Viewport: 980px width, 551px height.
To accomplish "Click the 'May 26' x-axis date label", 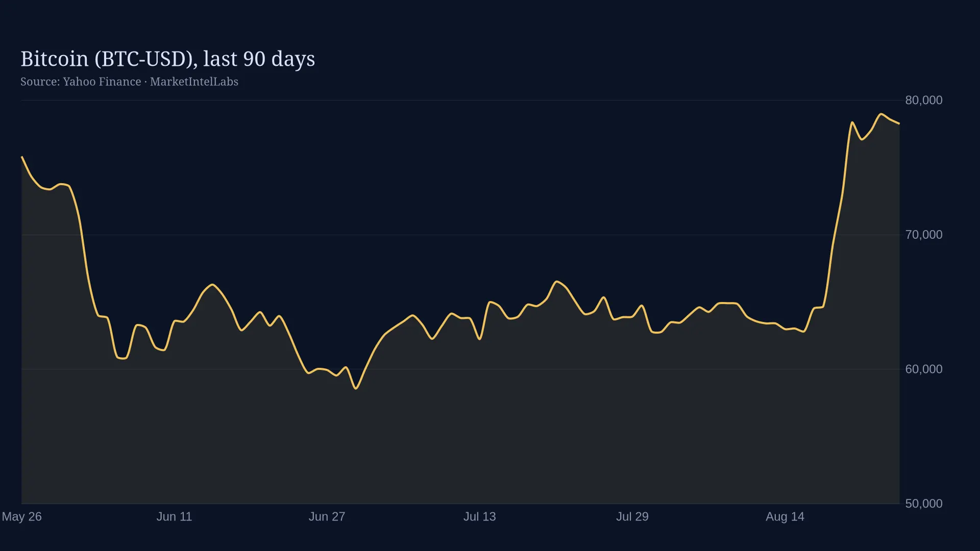I will coord(21,517).
